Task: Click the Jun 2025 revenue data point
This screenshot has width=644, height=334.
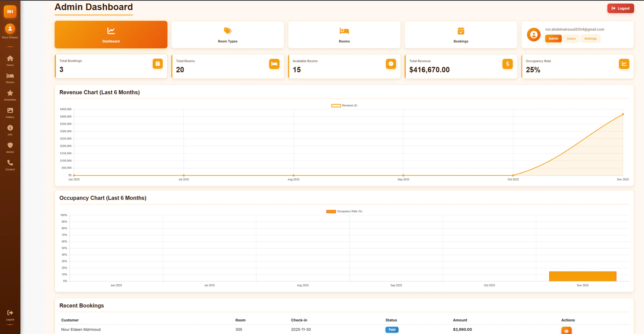Action: [x=74, y=175]
